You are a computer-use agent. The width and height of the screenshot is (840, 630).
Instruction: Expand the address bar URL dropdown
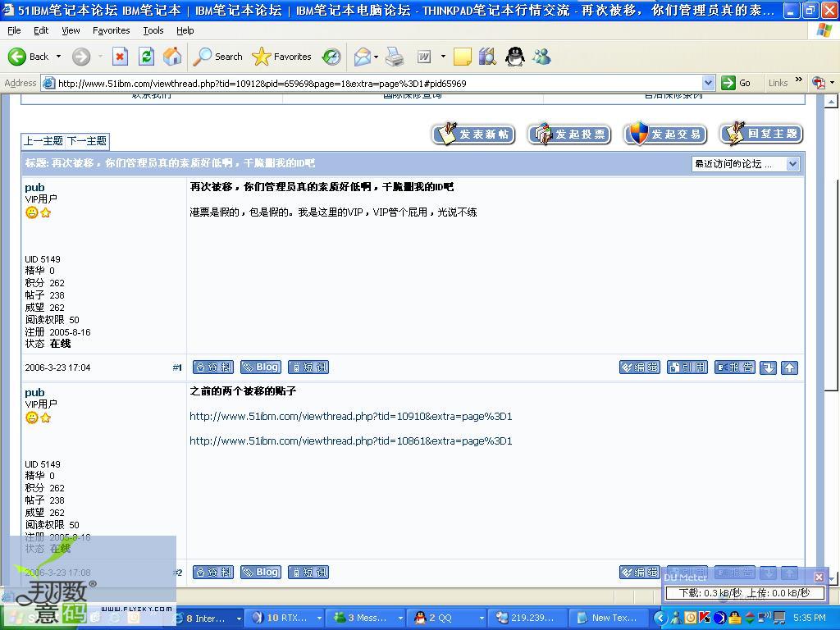(x=708, y=83)
